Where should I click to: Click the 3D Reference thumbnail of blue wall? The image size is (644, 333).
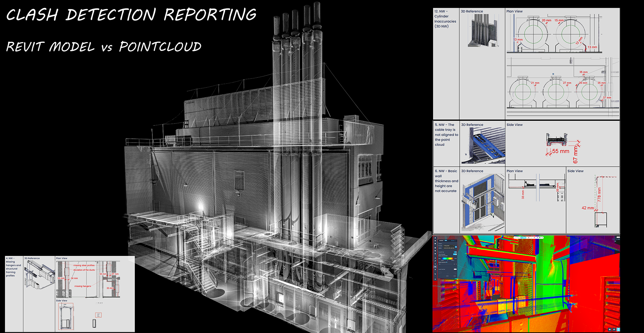(x=483, y=203)
